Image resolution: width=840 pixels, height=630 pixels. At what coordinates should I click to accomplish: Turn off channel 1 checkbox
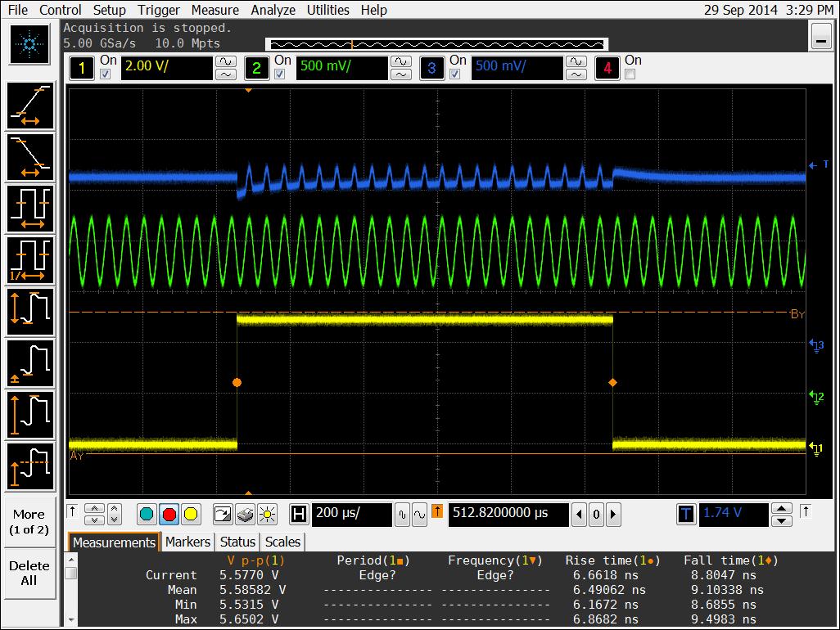[x=106, y=74]
